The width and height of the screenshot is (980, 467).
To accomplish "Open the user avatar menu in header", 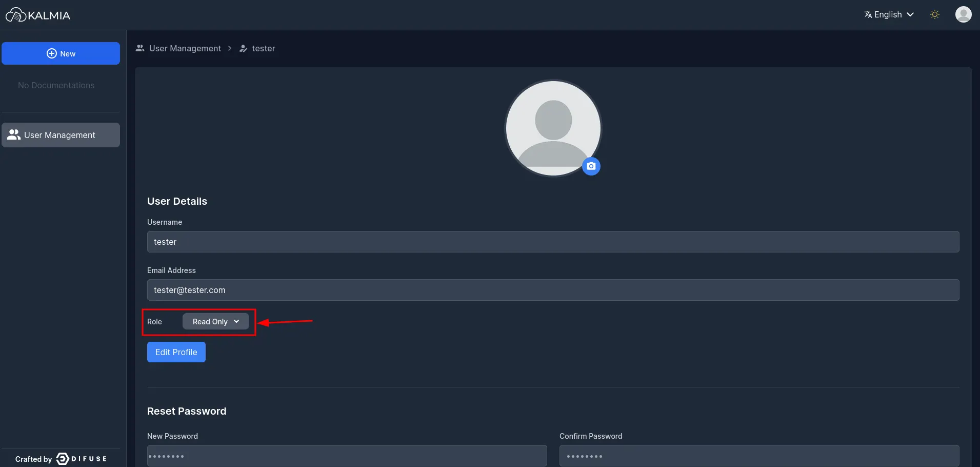I will [x=963, y=14].
